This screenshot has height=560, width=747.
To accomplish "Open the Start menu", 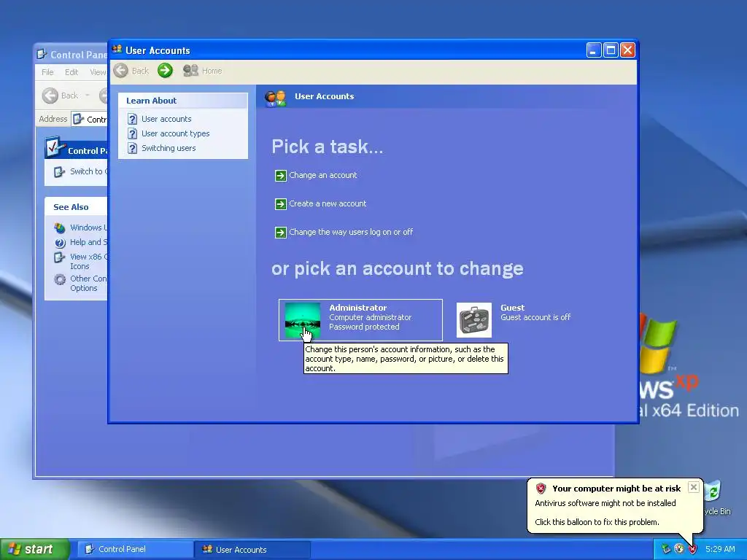I will (x=35, y=550).
